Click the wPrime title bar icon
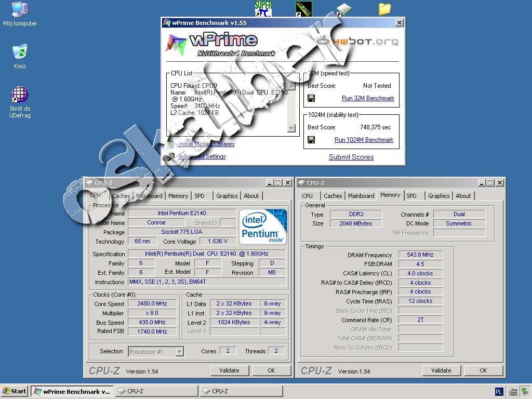Image resolution: width=532 pixels, height=399 pixels. tap(167, 23)
